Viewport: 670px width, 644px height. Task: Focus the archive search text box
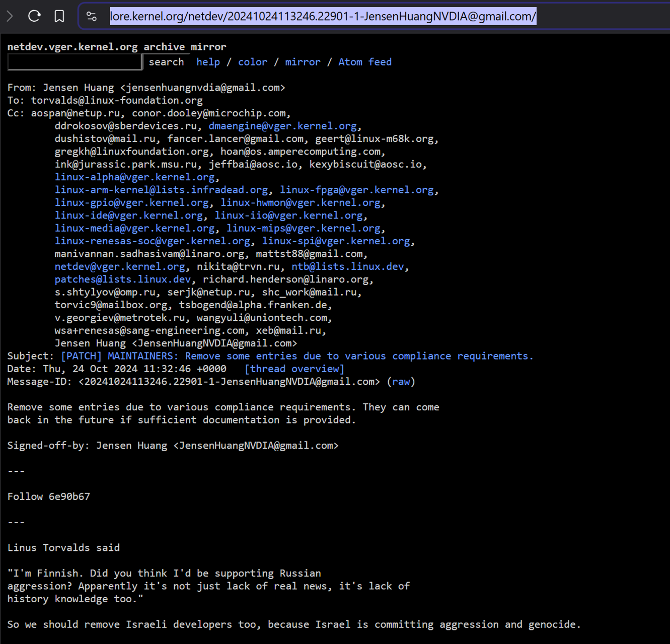pos(75,61)
